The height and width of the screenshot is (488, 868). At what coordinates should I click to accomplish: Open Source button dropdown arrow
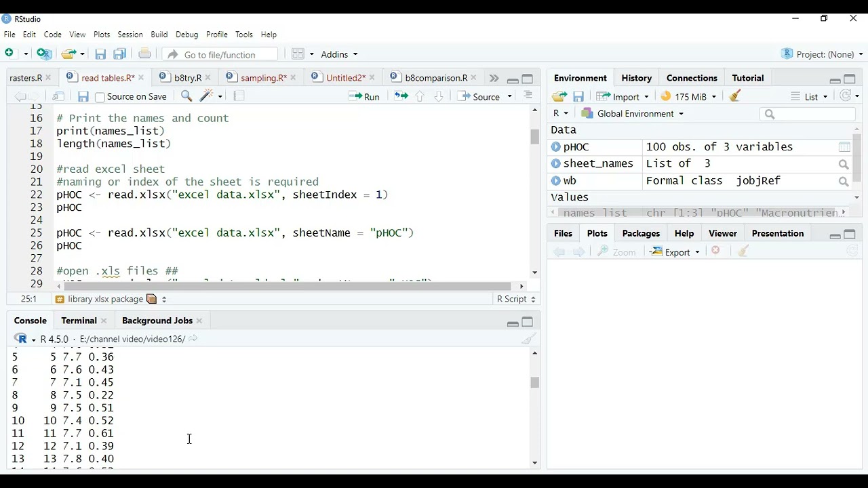pos(510,97)
